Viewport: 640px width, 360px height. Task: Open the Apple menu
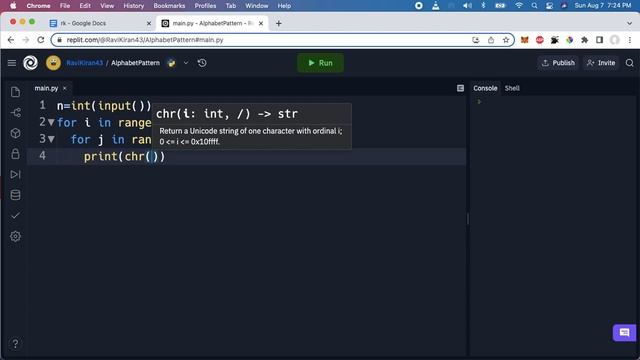coord(13,6)
